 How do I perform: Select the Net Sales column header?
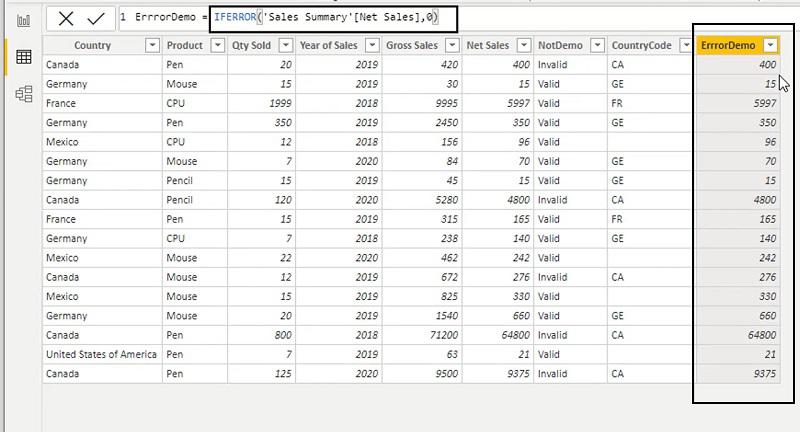tap(488, 45)
